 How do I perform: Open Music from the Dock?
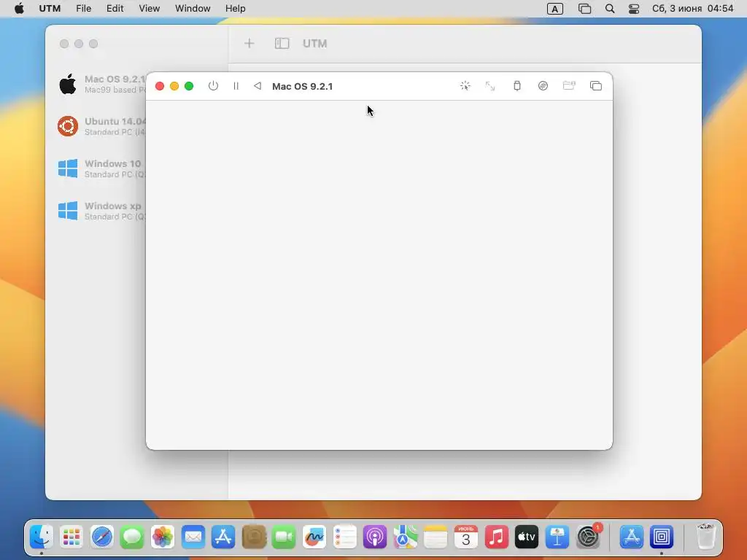(x=496, y=537)
